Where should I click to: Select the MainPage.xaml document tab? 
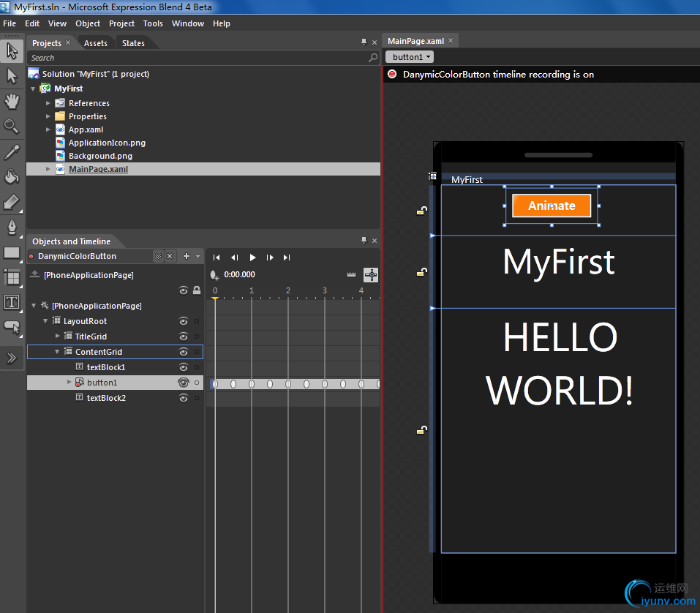click(415, 41)
